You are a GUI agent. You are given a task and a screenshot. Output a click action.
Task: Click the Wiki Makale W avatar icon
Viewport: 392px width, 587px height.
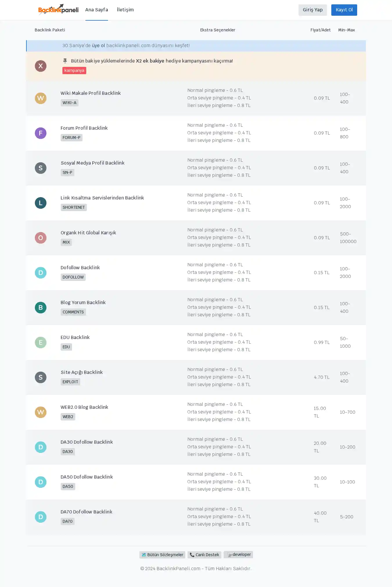[x=41, y=98]
